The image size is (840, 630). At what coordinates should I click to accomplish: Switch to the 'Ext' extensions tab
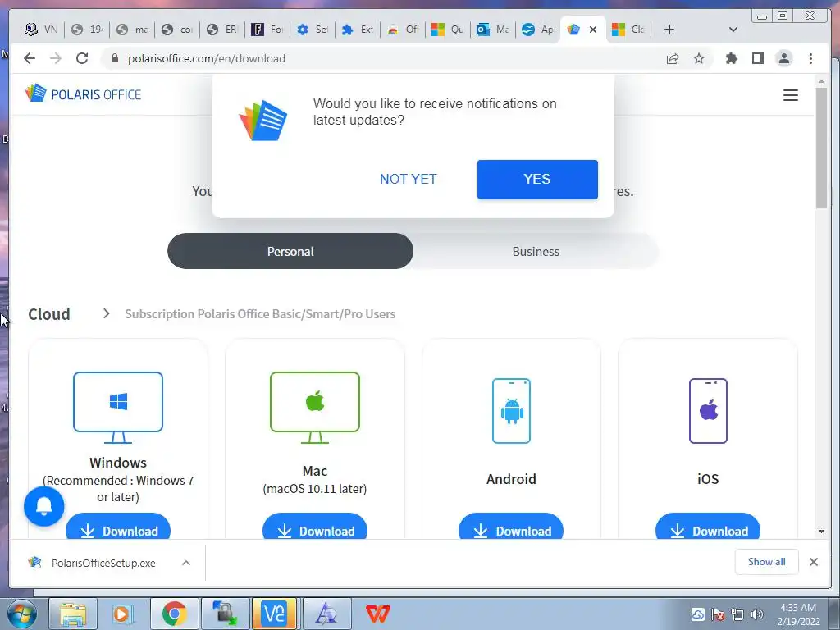click(358, 30)
